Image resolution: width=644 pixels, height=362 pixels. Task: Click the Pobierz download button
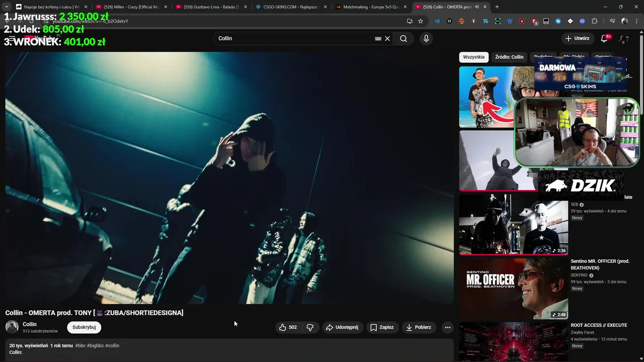tap(419, 327)
